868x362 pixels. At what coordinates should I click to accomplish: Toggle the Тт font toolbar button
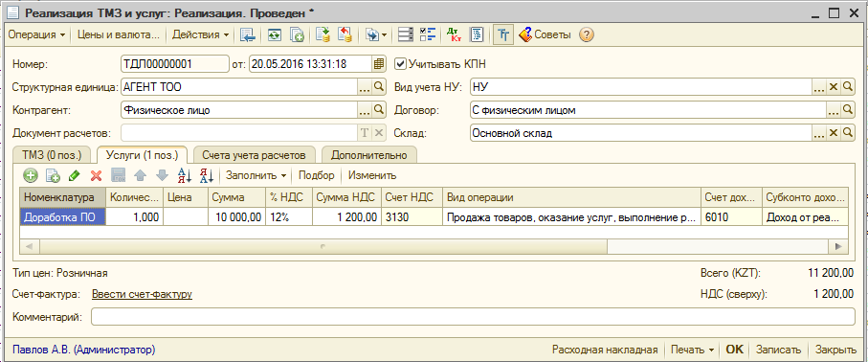pyautogui.click(x=502, y=34)
